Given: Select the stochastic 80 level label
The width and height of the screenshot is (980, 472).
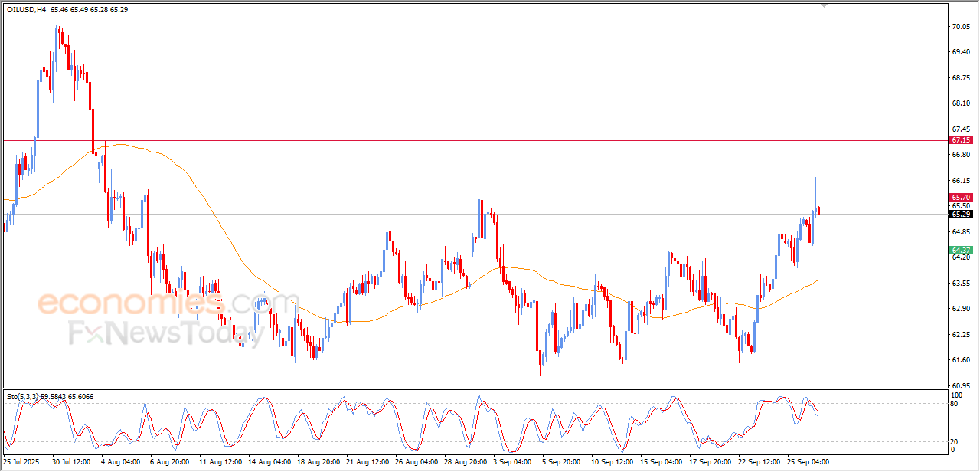Looking at the screenshot, I should click(x=955, y=403).
